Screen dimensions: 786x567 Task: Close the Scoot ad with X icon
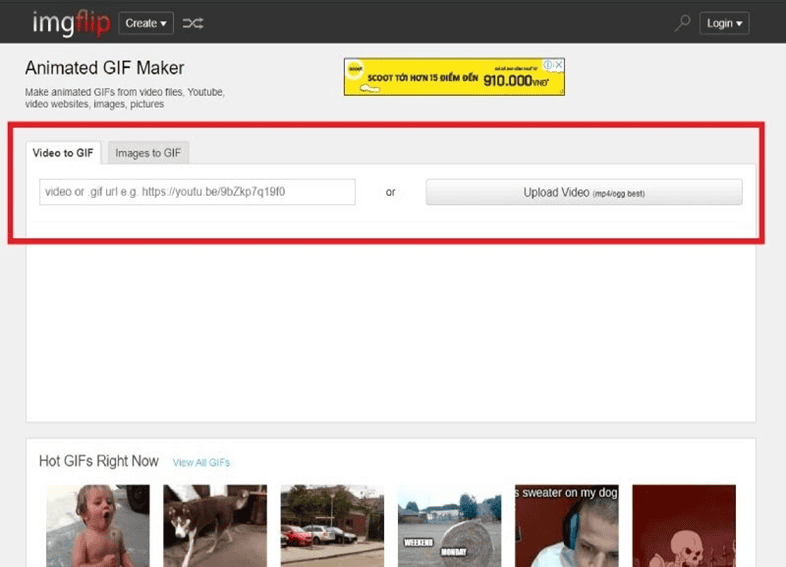pyautogui.click(x=559, y=65)
